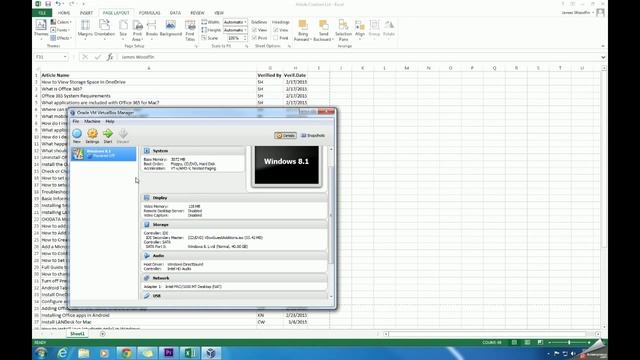This screenshot has height=360, width=640.
Task: Click the Undo icon in Excel title bar
Action: point(58,4)
